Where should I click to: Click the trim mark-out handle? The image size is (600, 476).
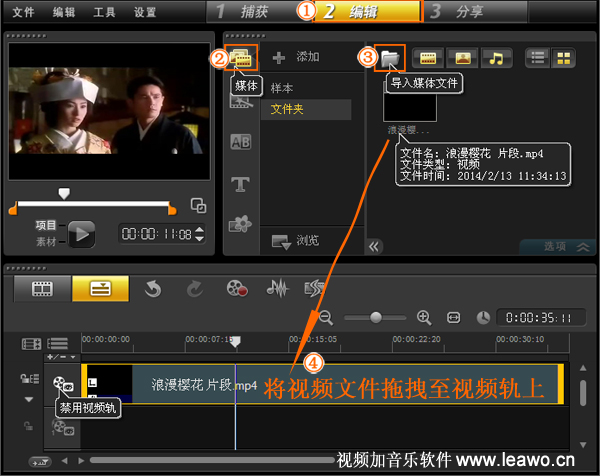pos(172,209)
